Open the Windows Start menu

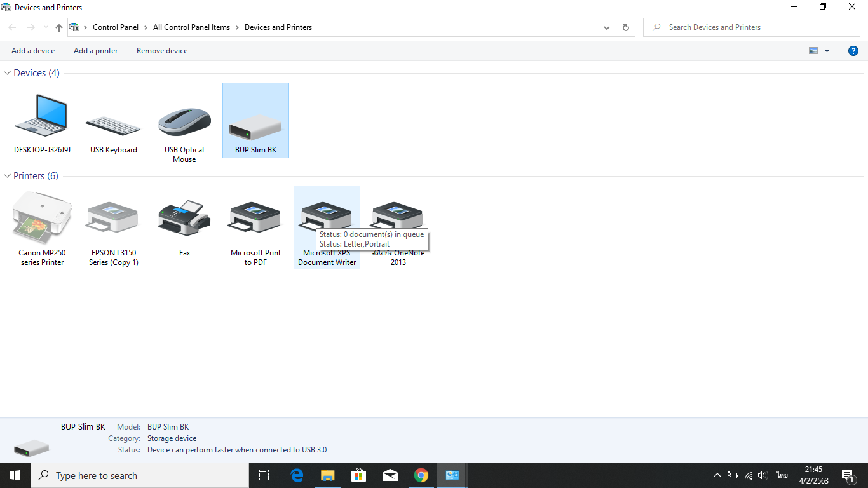(x=15, y=475)
